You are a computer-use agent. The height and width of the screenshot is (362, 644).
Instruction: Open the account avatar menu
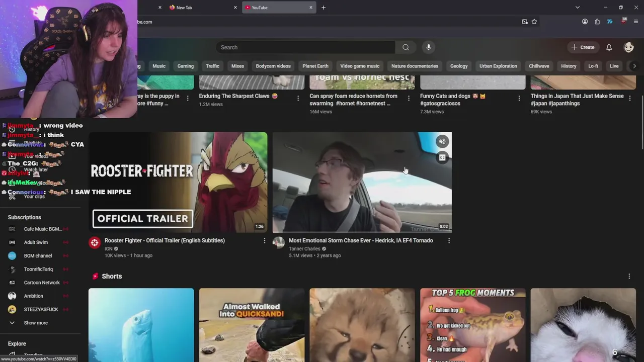coord(629,47)
